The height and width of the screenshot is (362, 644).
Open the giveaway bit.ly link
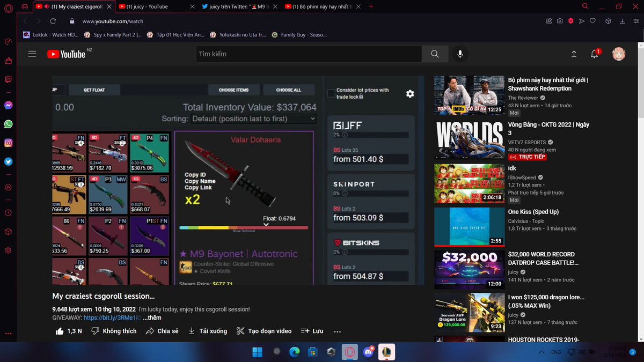[x=112, y=317]
